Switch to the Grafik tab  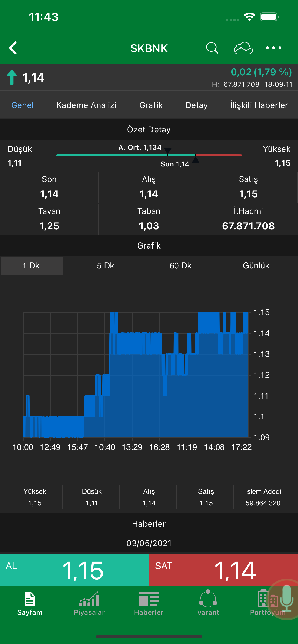[x=151, y=105]
